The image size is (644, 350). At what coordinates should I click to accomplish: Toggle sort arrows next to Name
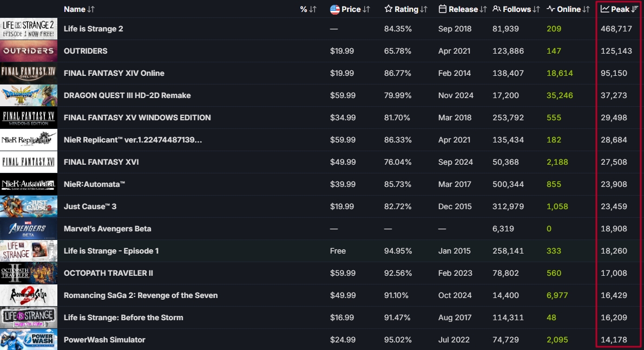pos(91,9)
